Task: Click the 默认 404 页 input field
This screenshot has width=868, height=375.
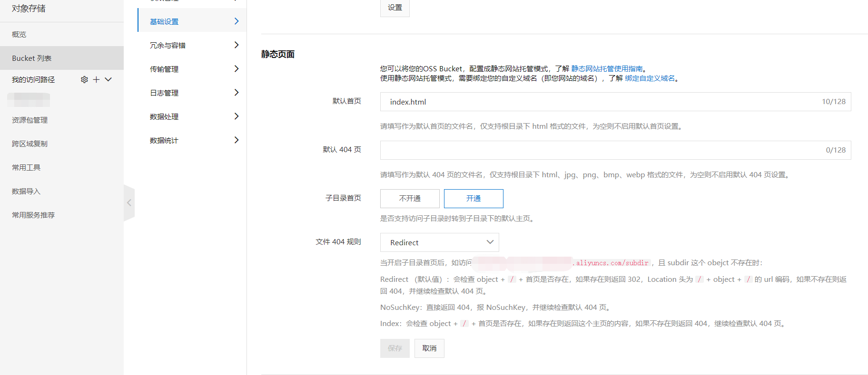Action: tap(600, 150)
